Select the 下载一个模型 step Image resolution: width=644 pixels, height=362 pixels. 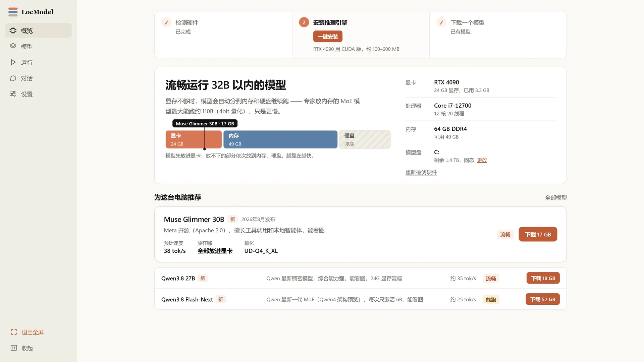(x=498, y=35)
